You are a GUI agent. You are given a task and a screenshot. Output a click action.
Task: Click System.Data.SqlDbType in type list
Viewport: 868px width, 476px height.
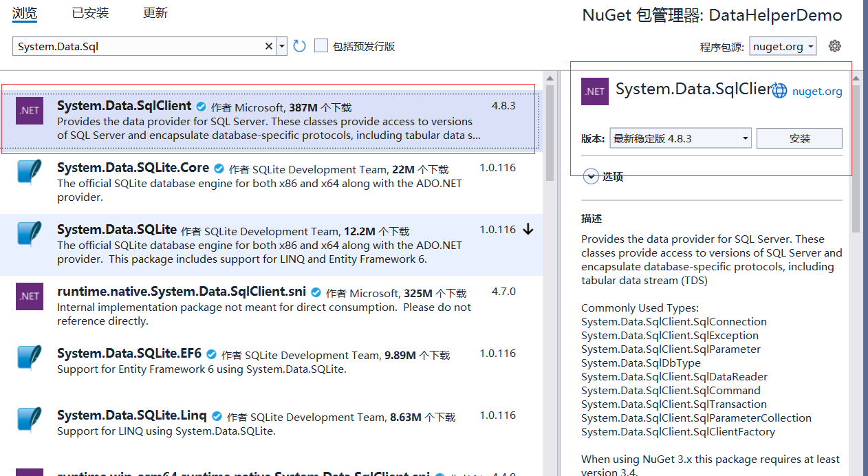[x=641, y=363]
